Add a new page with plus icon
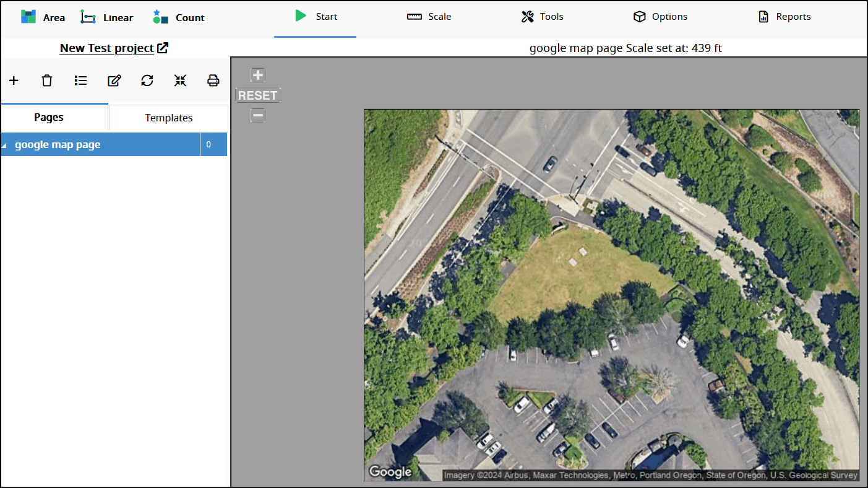The image size is (868, 488). coord(14,81)
